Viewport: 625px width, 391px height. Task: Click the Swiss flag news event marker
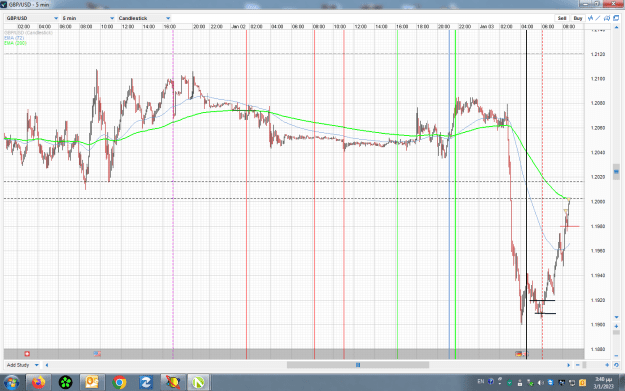point(27,354)
